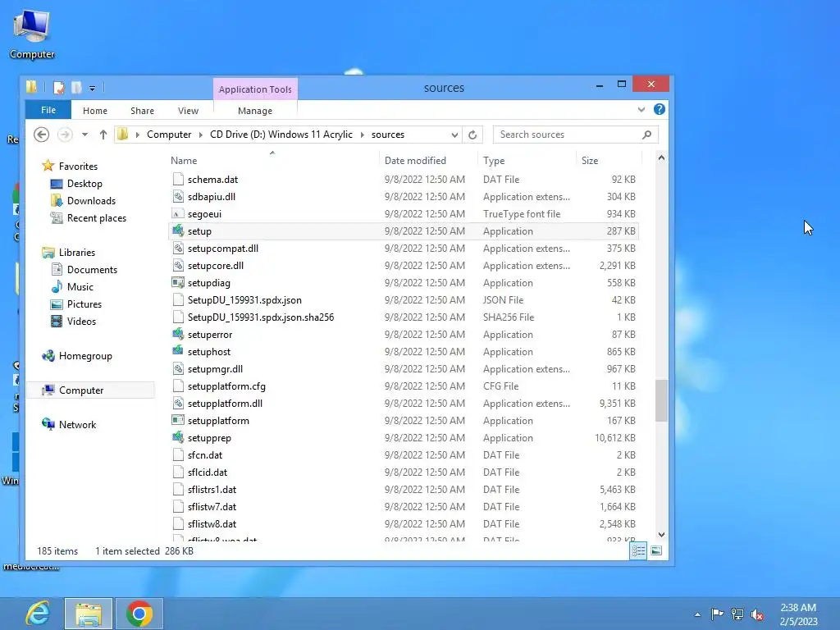
Task: Click the search magnifier icon
Action: click(x=647, y=135)
